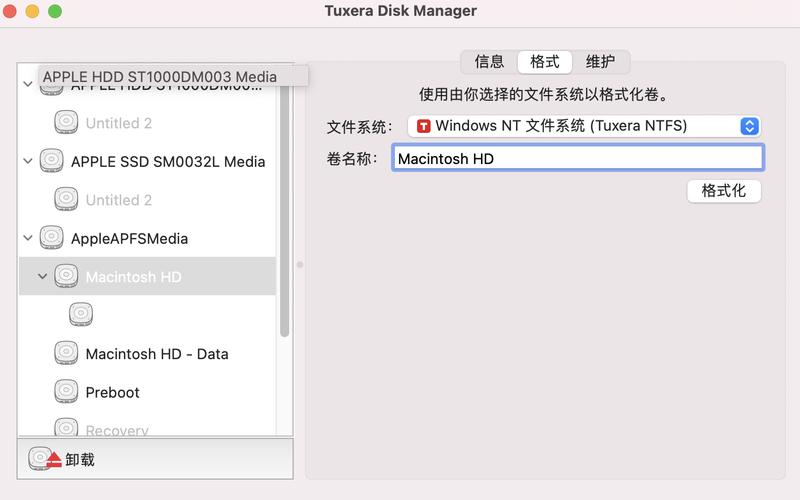This screenshot has width=800, height=500.
Task: Open the 文件系统 dropdown menu
Action: pos(584,126)
